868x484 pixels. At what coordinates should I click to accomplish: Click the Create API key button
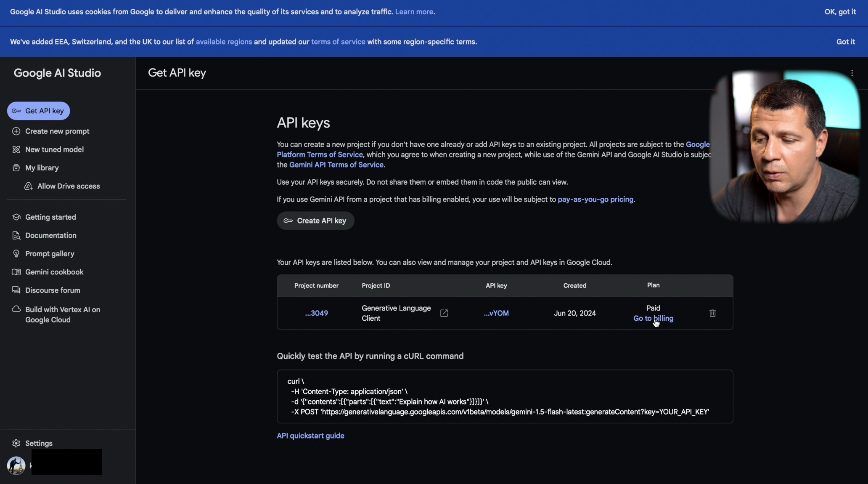click(315, 221)
